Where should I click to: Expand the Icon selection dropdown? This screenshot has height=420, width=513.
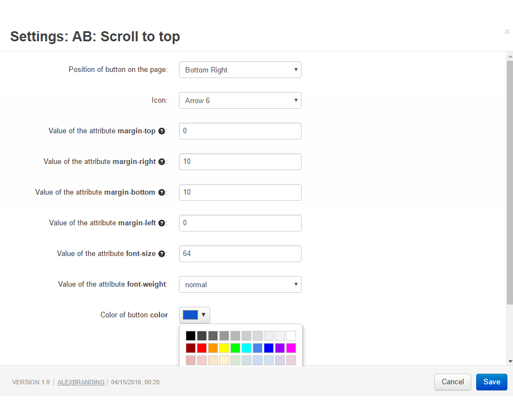[x=240, y=100]
